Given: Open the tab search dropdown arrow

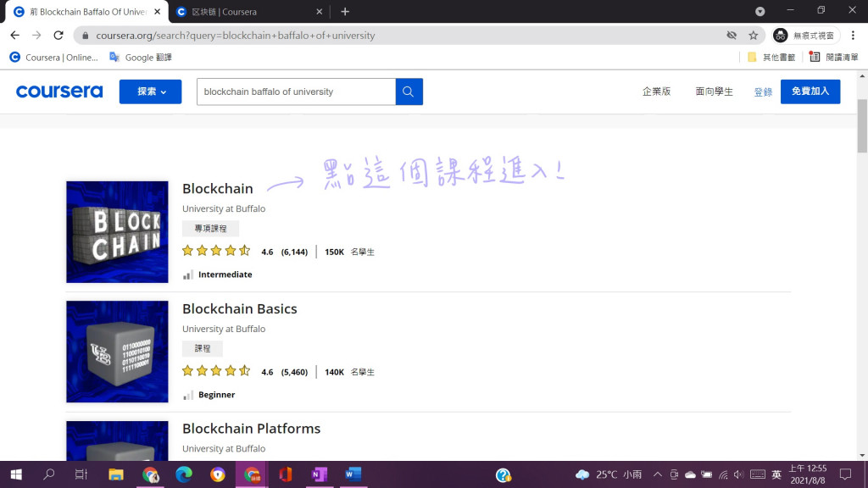Looking at the screenshot, I should click(x=760, y=11).
